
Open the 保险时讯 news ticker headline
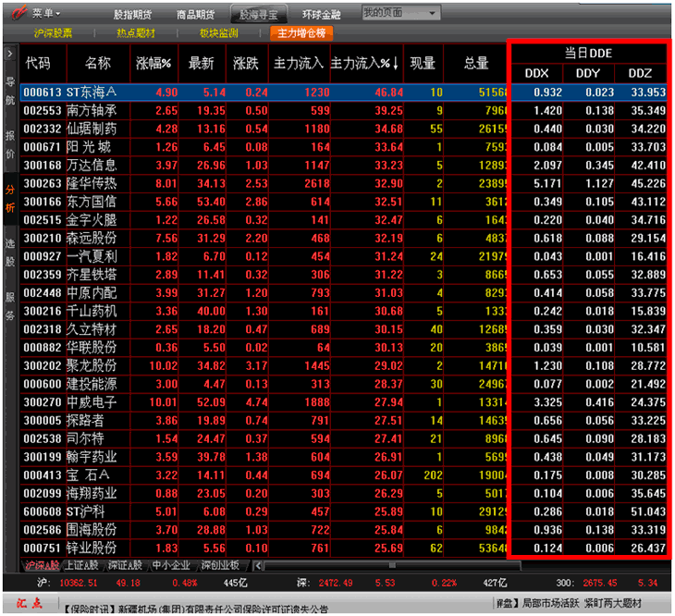coord(196,609)
